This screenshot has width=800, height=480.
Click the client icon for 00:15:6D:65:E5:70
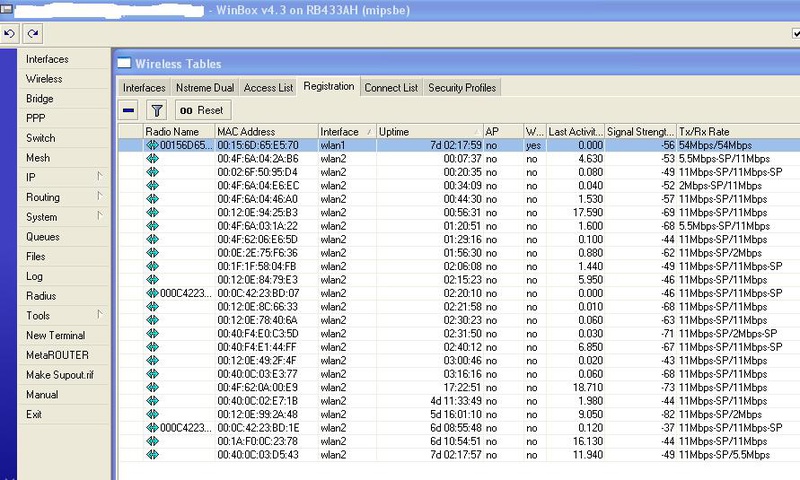pyautogui.click(x=152, y=145)
